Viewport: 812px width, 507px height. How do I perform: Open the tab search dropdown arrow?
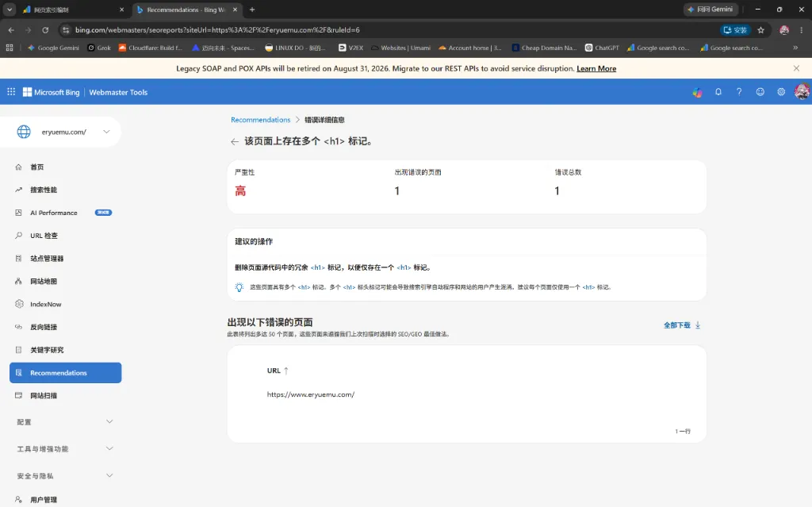click(10, 10)
